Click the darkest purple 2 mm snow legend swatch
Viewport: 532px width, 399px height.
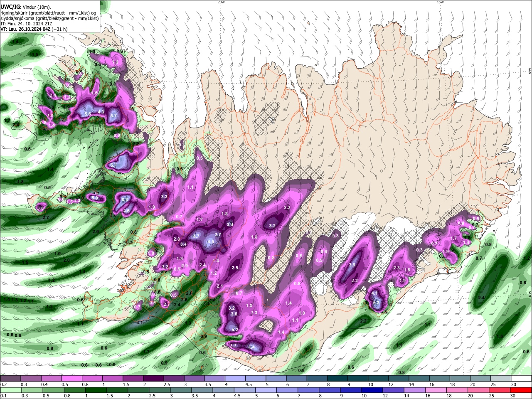click(x=153, y=379)
